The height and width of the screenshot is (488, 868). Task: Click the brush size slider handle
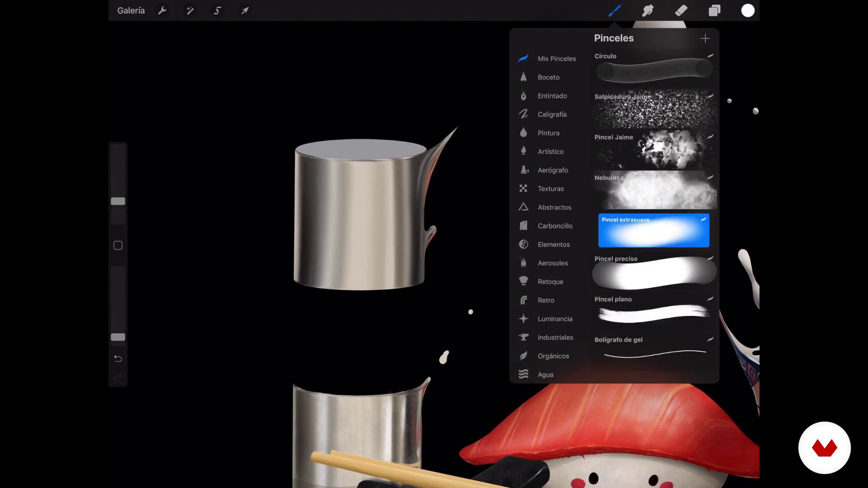tap(118, 201)
